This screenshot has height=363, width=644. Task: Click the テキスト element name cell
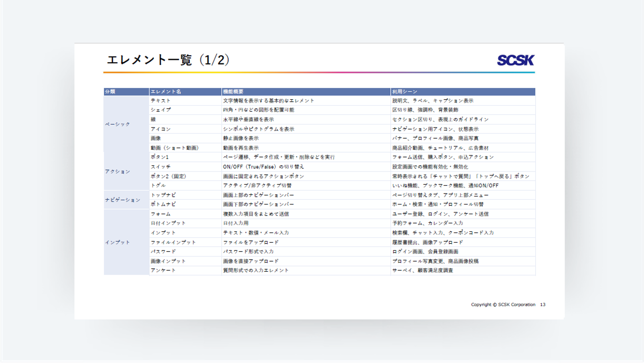pyautogui.click(x=161, y=101)
